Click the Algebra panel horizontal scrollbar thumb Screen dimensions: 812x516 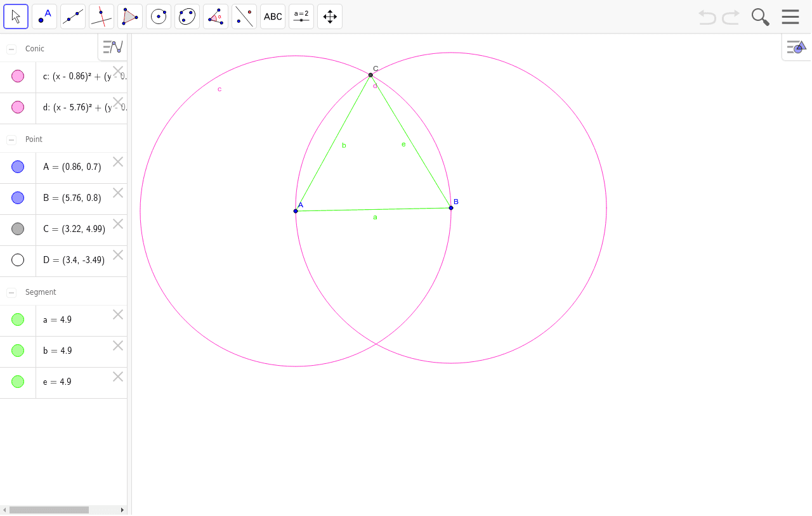[x=49, y=510]
